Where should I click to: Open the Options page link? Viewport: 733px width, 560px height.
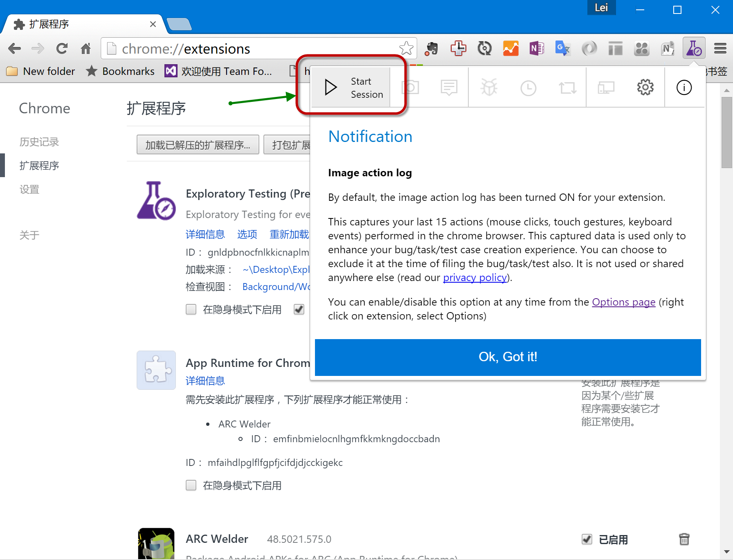click(x=624, y=302)
